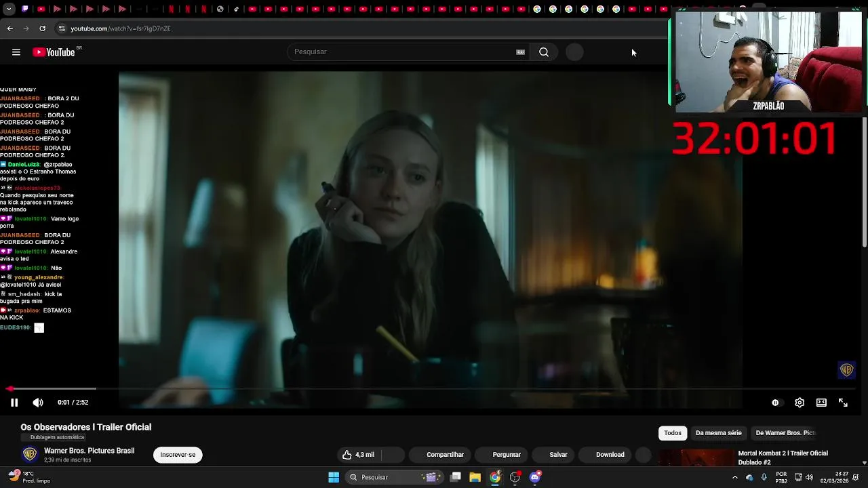Open the YouTube guide hamburger menu
Image resolution: width=868 pixels, height=488 pixels.
pos(16,52)
